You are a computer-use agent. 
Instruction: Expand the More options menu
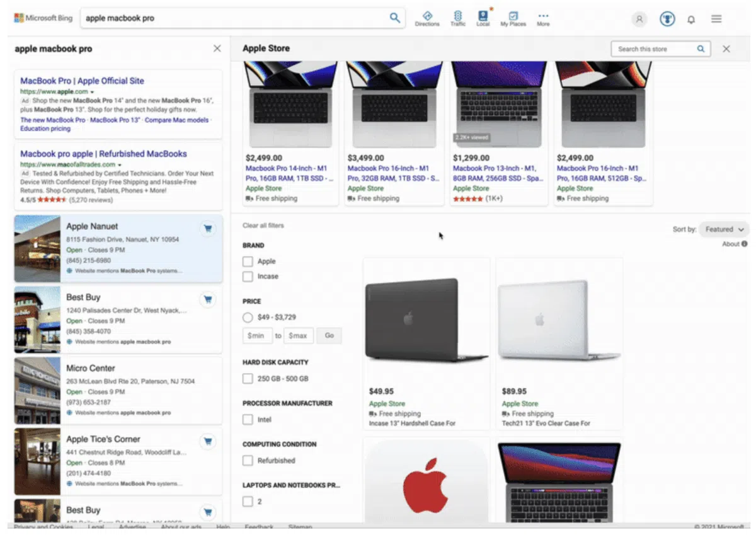point(543,18)
